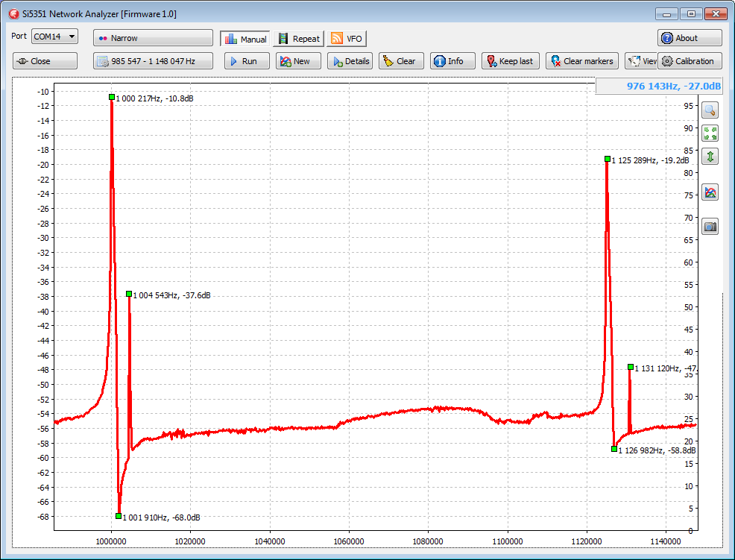This screenshot has width=735, height=560.
Task: Click the Details button
Action: click(x=350, y=61)
